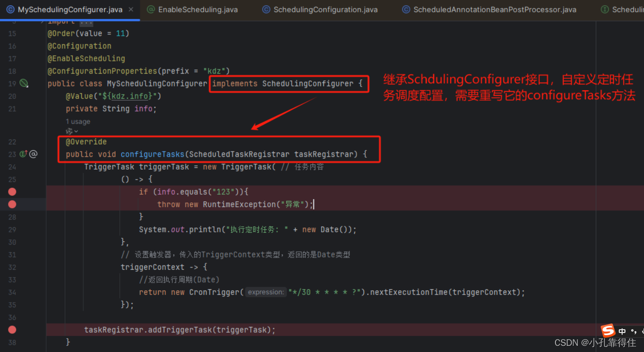Remove breakpoint on the info.equals line
The height and width of the screenshot is (352, 644).
[12, 191]
